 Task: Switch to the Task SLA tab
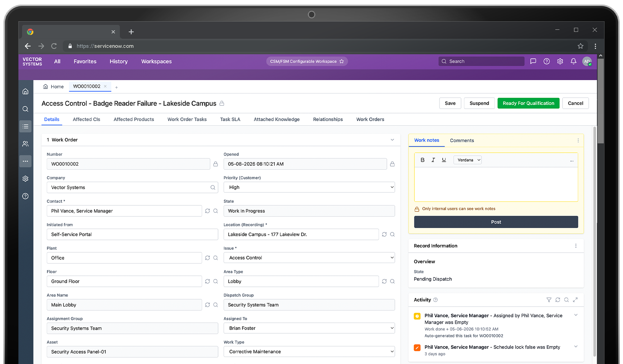coord(230,119)
